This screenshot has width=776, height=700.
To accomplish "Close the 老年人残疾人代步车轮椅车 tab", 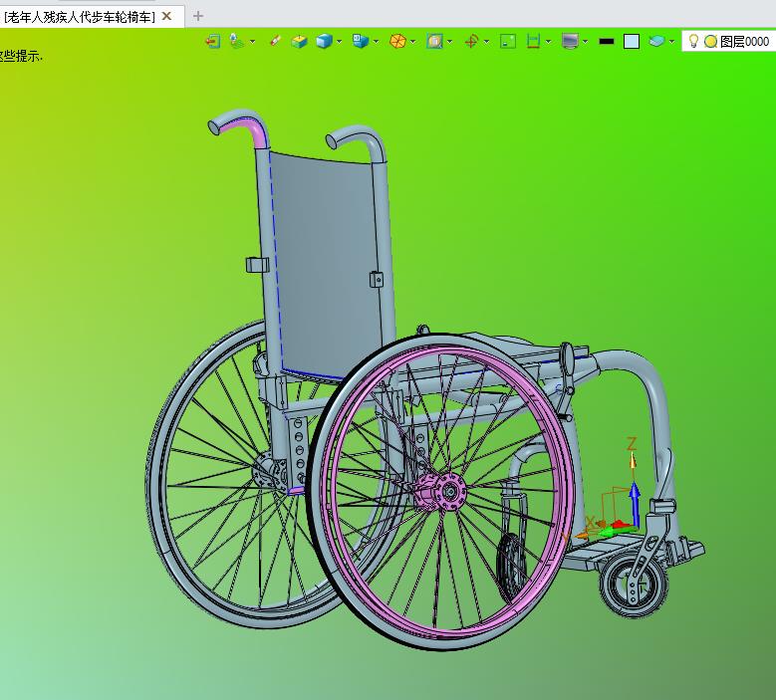I will (x=166, y=16).
